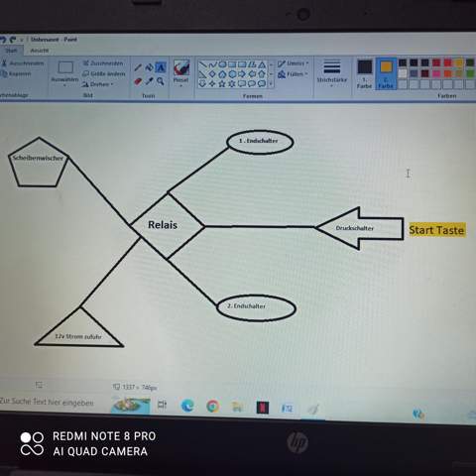Select the Pencil tool

click(x=138, y=67)
